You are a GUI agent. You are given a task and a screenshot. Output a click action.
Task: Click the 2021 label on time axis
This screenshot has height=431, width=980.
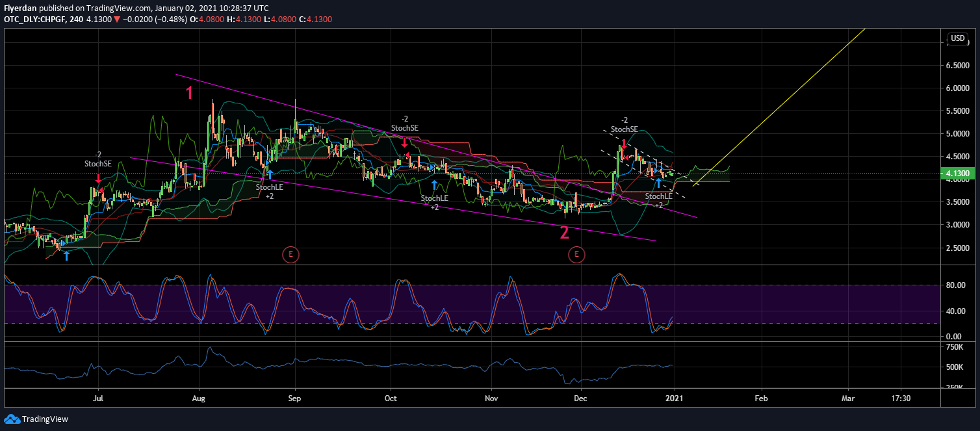675,398
